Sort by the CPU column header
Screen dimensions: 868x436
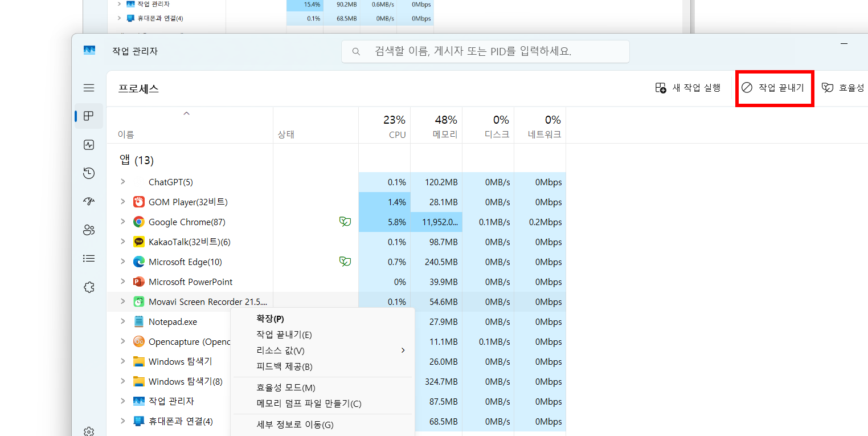384,125
